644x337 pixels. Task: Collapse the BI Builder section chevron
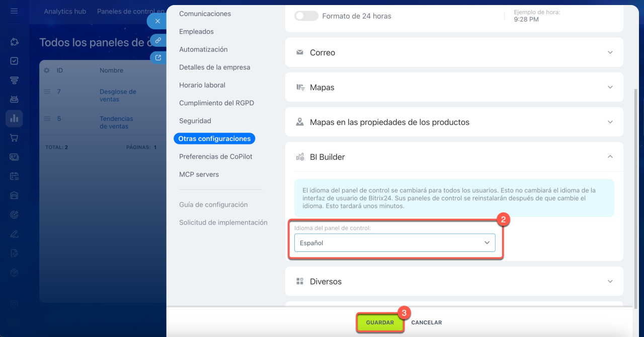[610, 157]
